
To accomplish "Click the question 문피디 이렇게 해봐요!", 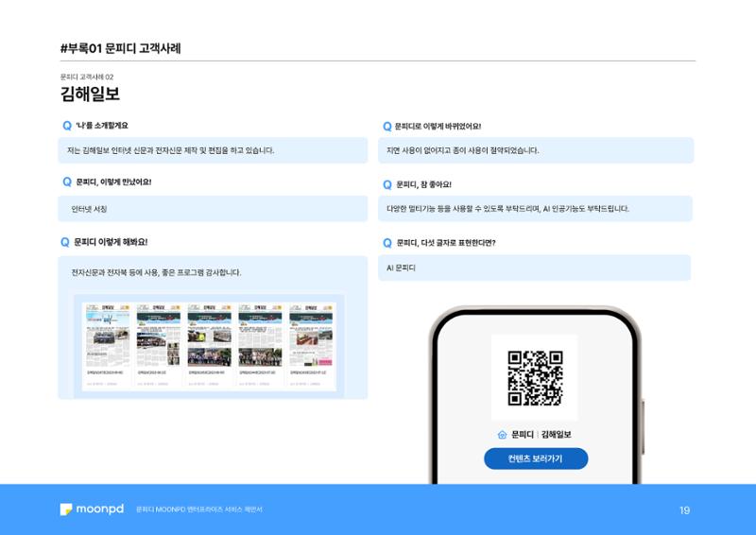I will pyautogui.click(x=111, y=242).
